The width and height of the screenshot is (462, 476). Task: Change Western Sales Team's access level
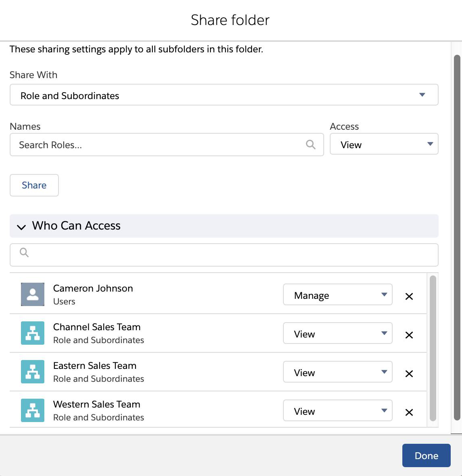coord(337,411)
